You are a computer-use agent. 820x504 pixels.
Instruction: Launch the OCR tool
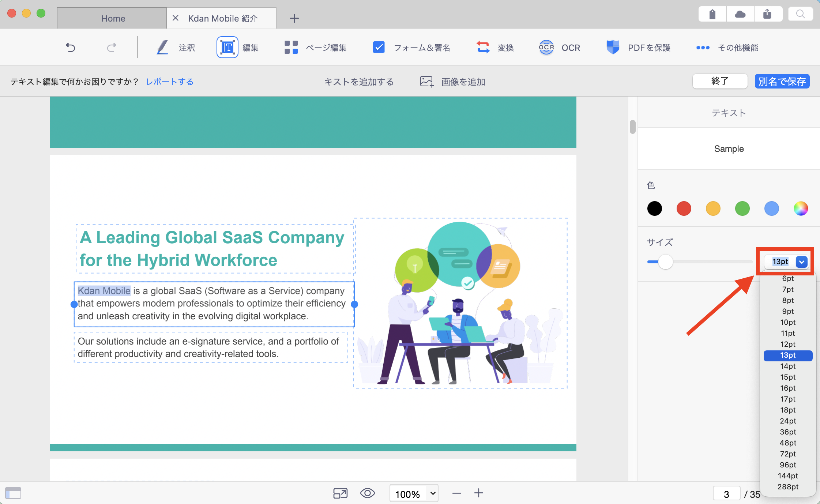coord(560,48)
